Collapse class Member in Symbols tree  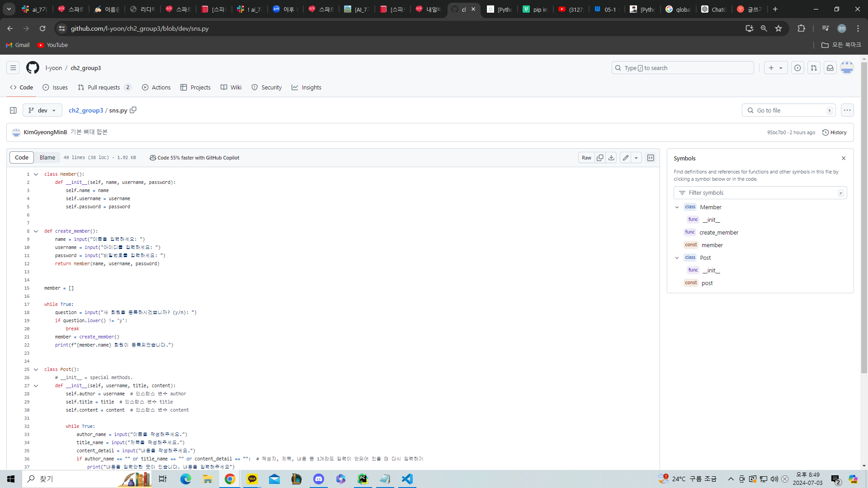point(677,207)
